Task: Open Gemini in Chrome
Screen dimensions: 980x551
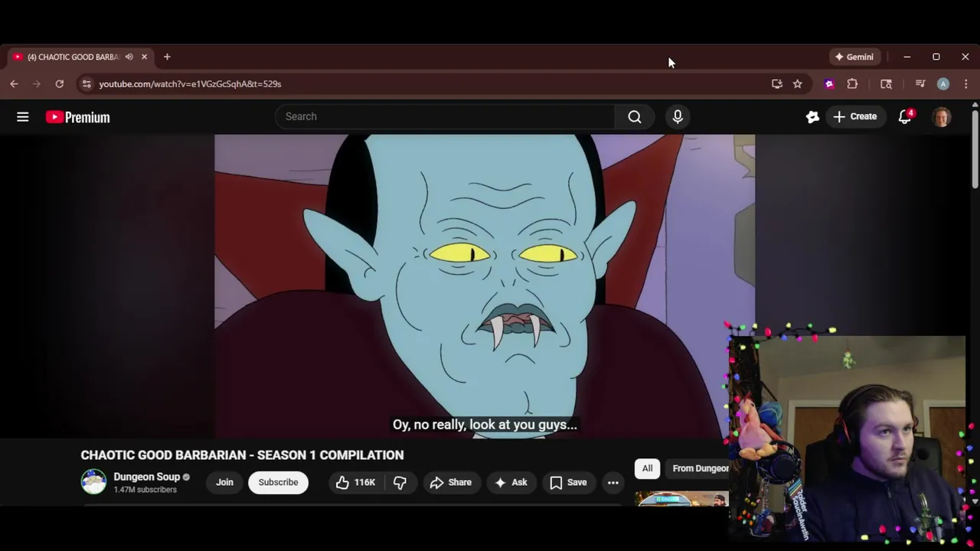Action: tap(854, 57)
